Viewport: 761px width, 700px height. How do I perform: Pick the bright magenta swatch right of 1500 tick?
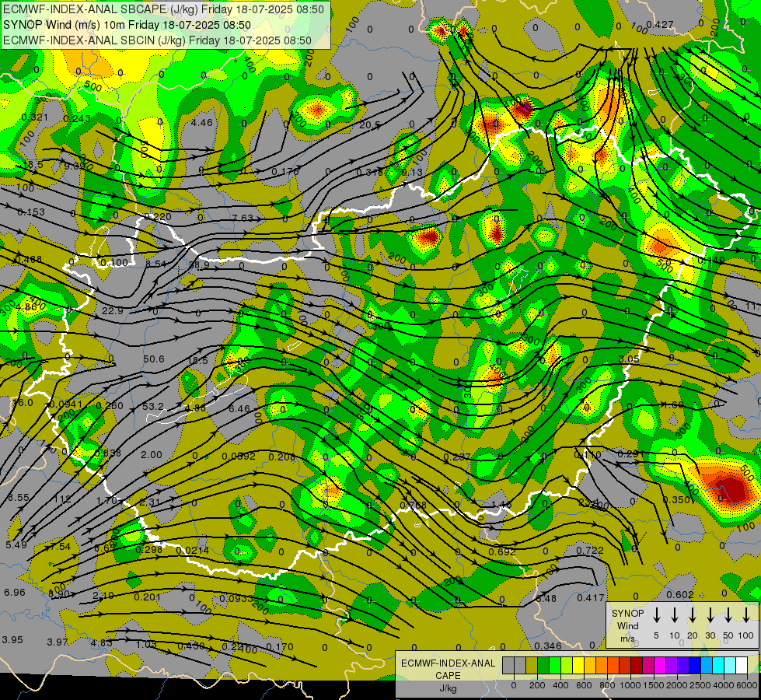tap(660, 666)
